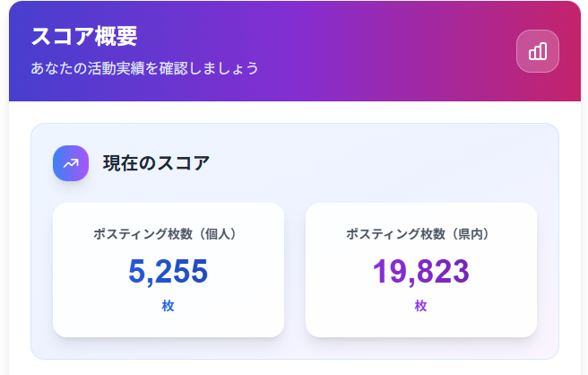Select the 現在のスコア heading
The image size is (588, 375).
(156, 163)
